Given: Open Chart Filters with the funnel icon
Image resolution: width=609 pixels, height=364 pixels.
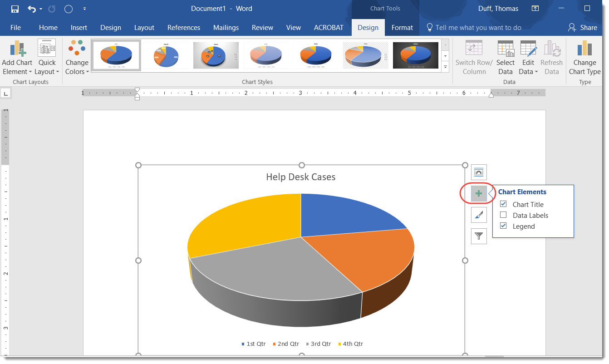Looking at the screenshot, I should coord(478,236).
